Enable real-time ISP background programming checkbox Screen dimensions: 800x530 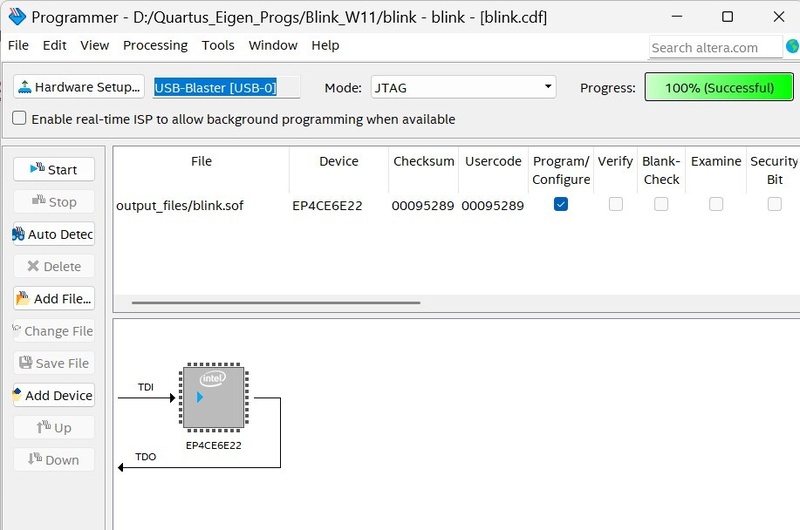tap(19, 118)
